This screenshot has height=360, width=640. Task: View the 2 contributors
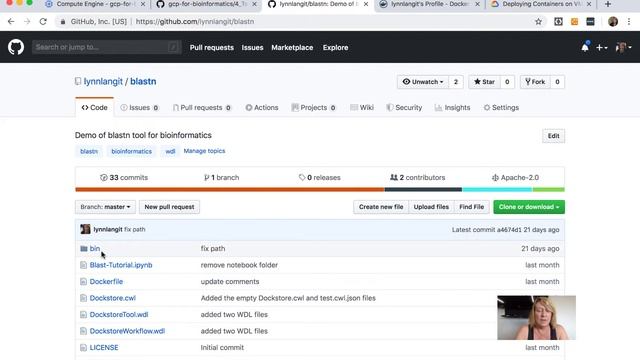[418, 178]
